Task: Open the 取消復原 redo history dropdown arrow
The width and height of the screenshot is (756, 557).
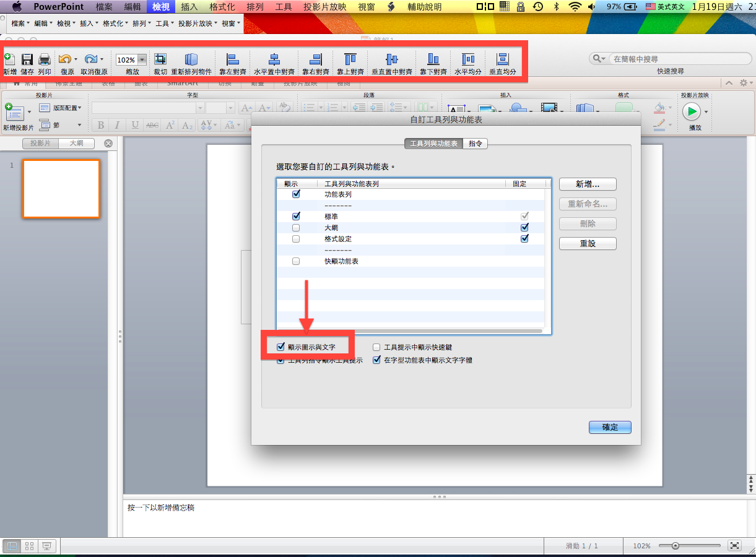Action: [x=102, y=60]
